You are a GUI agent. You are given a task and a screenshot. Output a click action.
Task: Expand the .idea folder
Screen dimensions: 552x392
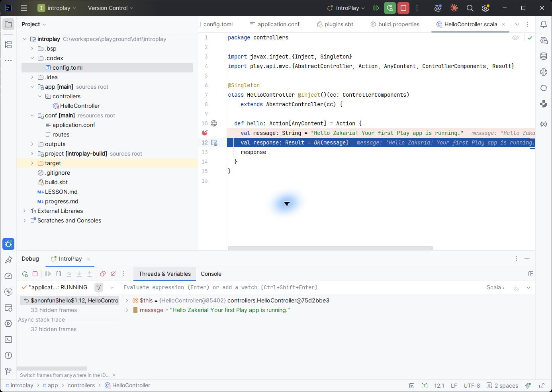click(x=32, y=77)
